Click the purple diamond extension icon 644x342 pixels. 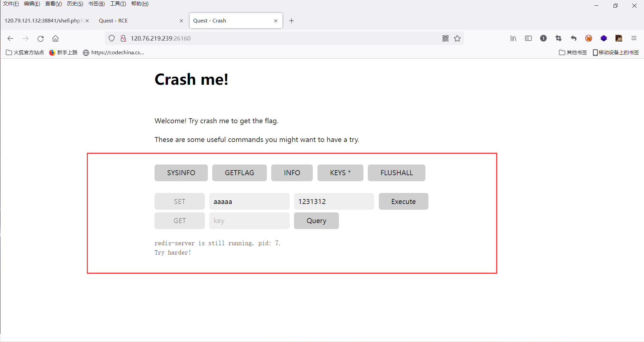[604, 39]
